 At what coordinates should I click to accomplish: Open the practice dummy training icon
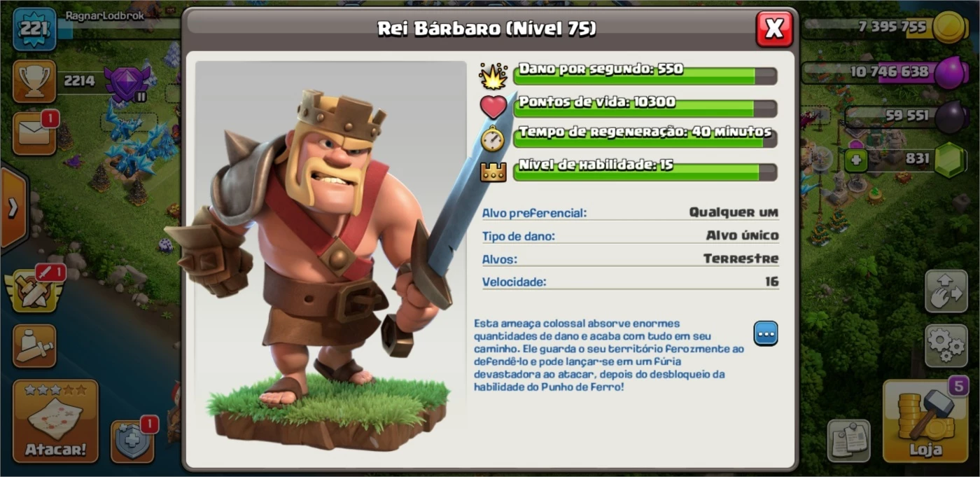click(34, 346)
